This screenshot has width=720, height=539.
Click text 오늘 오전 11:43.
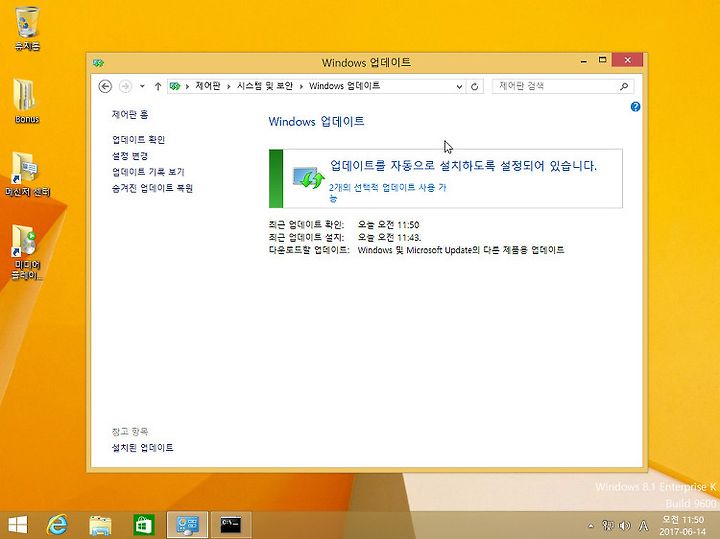[389, 237]
